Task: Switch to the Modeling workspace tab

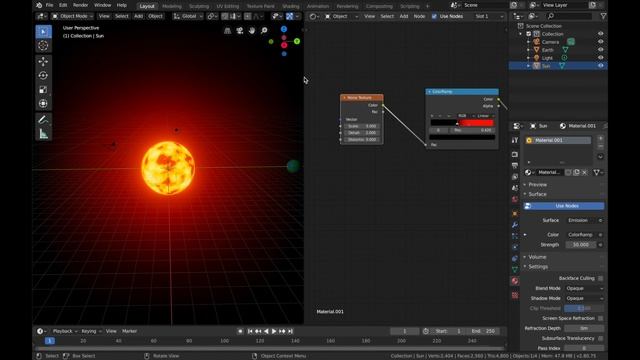Action: click(172, 6)
